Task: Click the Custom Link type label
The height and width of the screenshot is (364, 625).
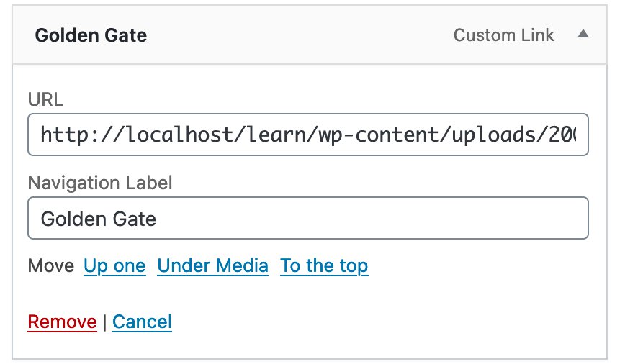Action: pyautogui.click(x=503, y=35)
